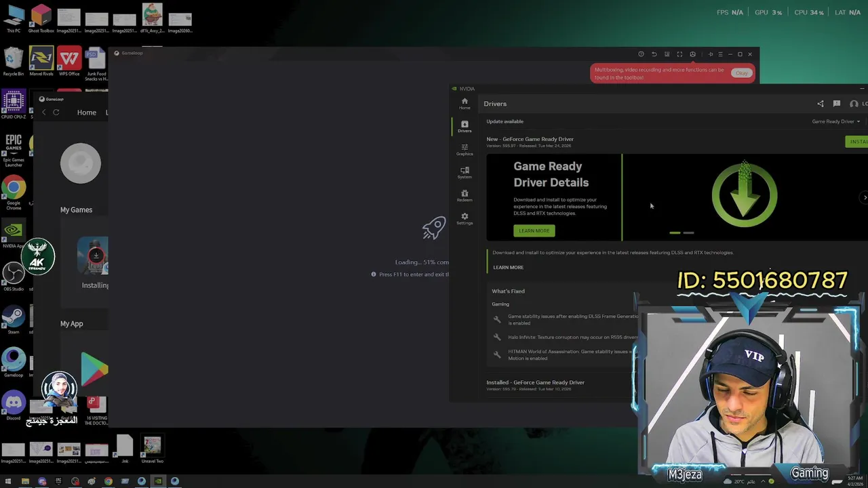Open the This PC desktop icon
This screenshot has height=488, width=868.
[x=14, y=19]
